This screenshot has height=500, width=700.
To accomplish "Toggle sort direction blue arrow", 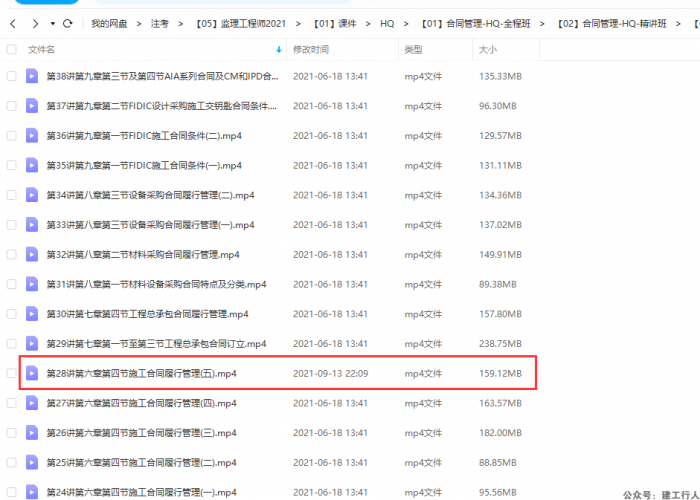I will point(279,50).
